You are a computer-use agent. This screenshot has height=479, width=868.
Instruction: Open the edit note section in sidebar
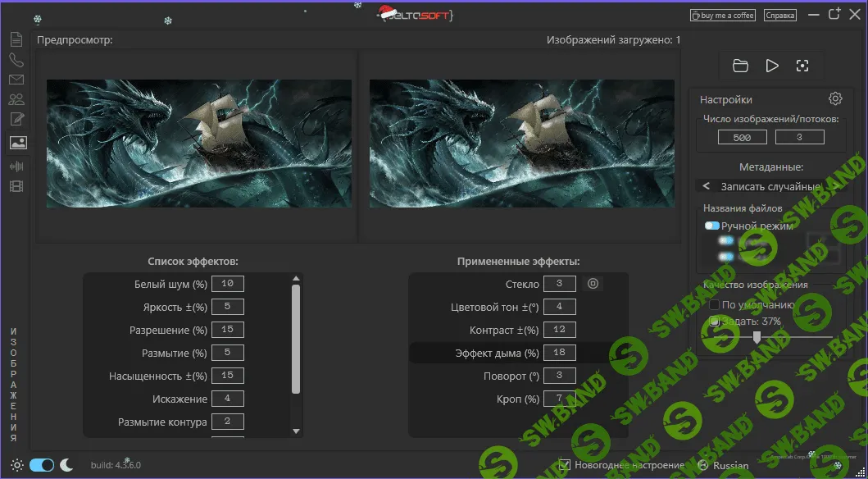pyautogui.click(x=16, y=119)
